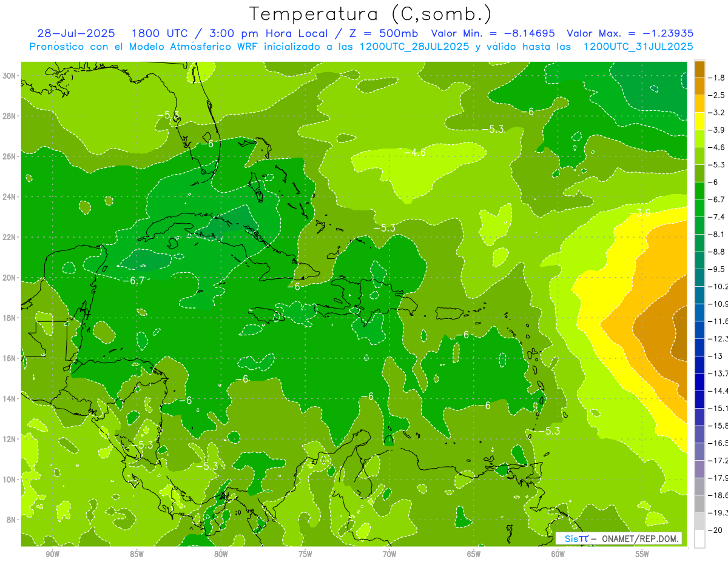Click the '-2.5' legend label

pyautogui.click(x=716, y=95)
